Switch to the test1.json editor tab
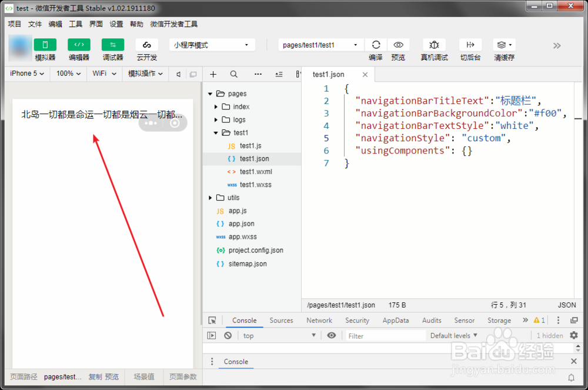The width and height of the screenshot is (588, 390). 329,75
